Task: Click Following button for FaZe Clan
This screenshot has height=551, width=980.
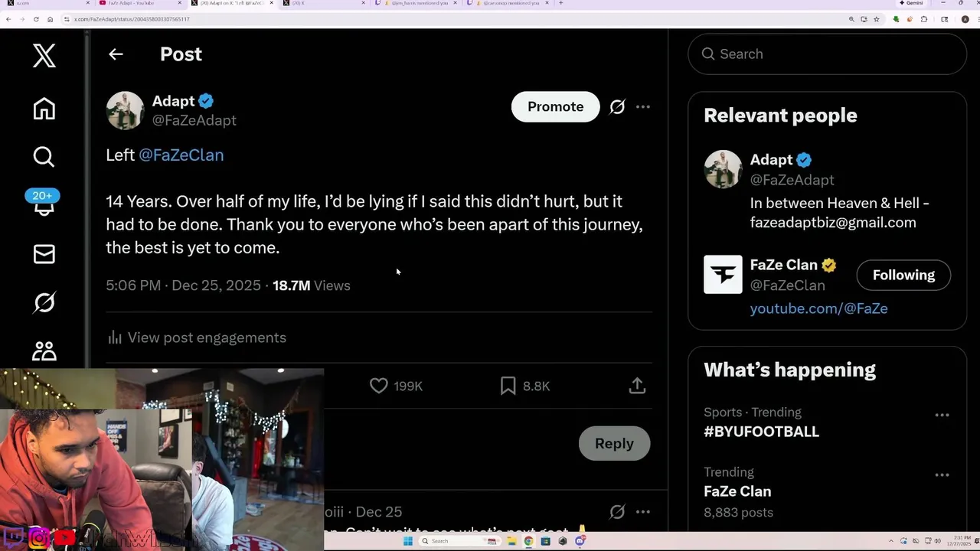Action: tap(903, 275)
